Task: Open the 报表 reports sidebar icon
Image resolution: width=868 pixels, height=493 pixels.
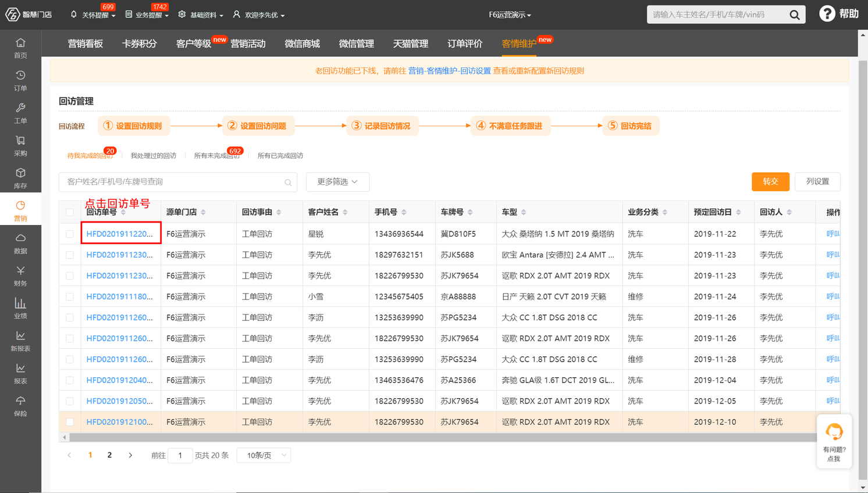Action: pyautogui.click(x=20, y=373)
